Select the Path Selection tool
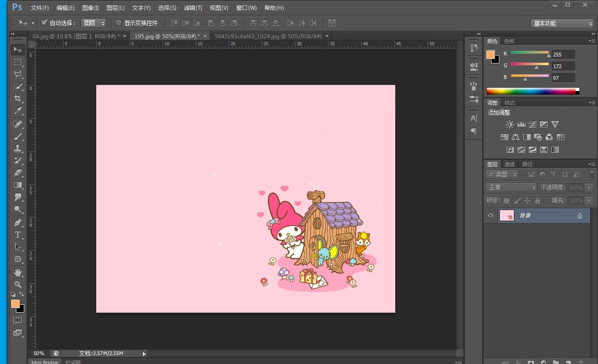598x364 pixels. point(18,247)
